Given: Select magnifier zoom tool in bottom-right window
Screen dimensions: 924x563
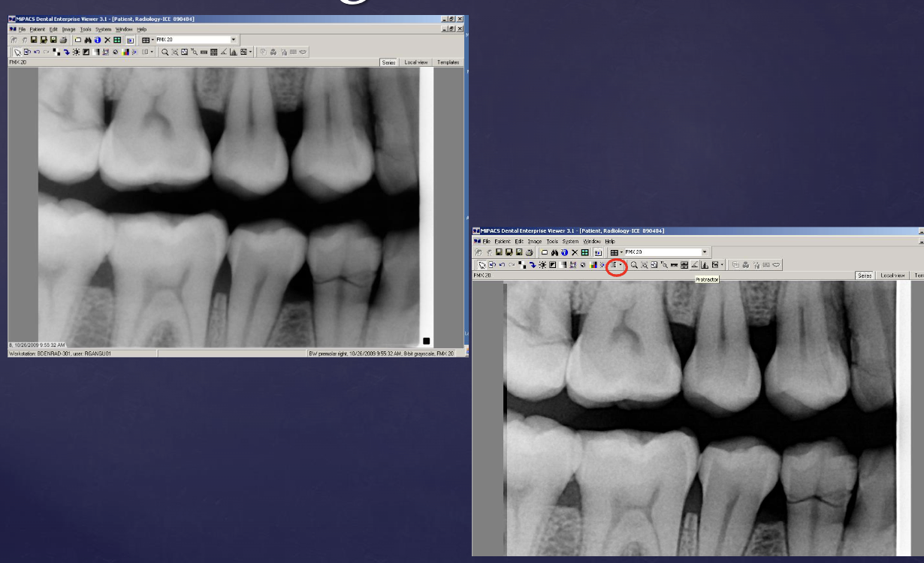Looking at the screenshot, I should [634, 265].
